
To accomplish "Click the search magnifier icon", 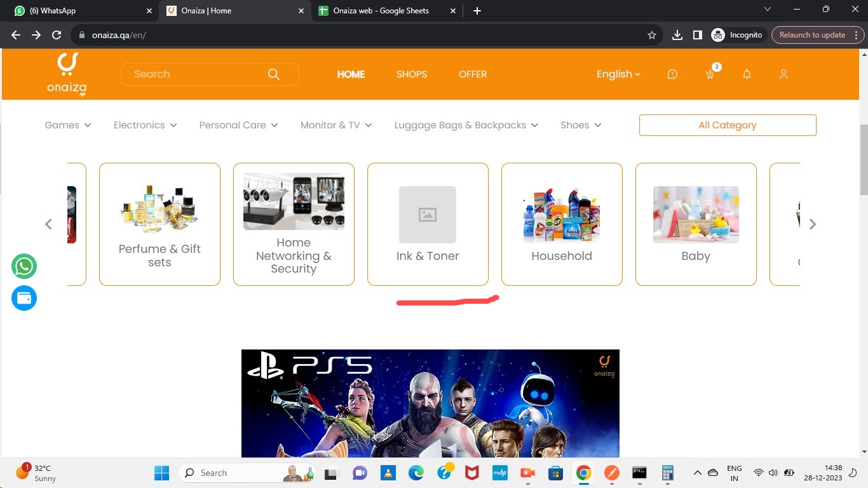I will (274, 74).
